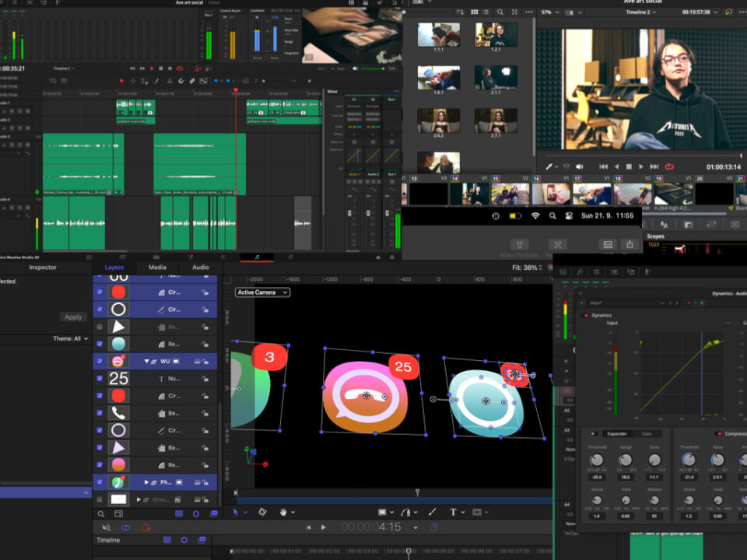Viewport: 747px width, 560px height.
Task: Jump to last frame in Color viewer
Action: click(654, 166)
